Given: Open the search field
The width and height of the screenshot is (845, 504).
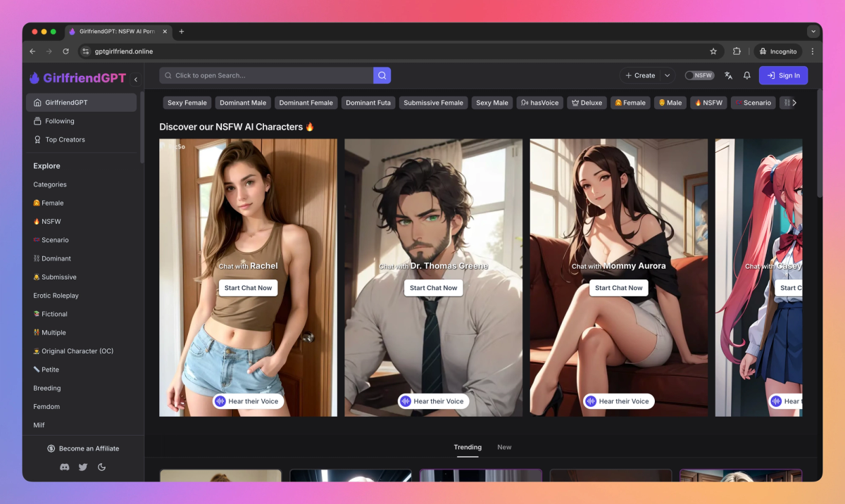Looking at the screenshot, I should 268,75.
